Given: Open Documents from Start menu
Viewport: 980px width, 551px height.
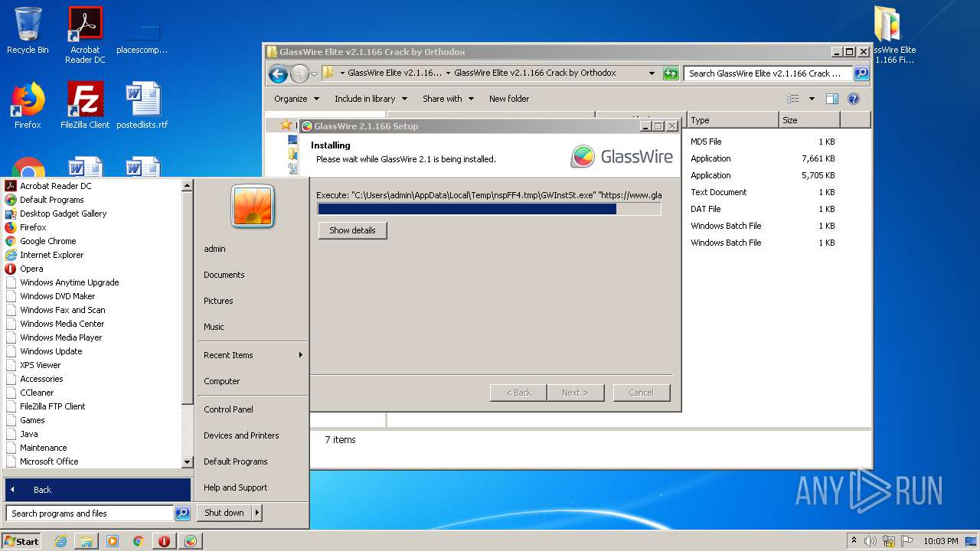Looking at the screenshot, I should pyautogui.click(x=224, y=275).
